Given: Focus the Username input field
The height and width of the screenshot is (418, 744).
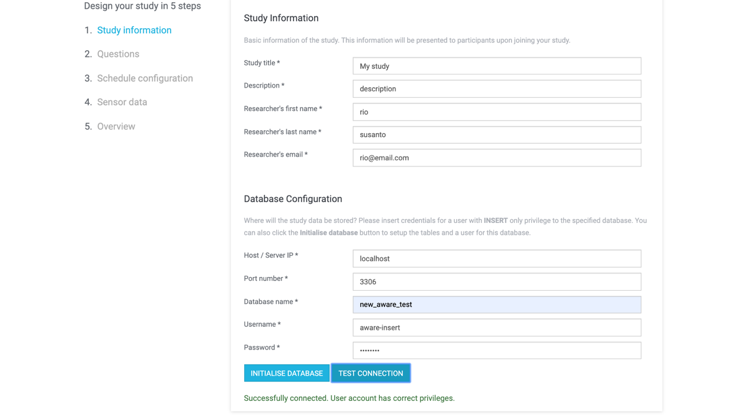Looking at the screenshot, I should 497,328.
